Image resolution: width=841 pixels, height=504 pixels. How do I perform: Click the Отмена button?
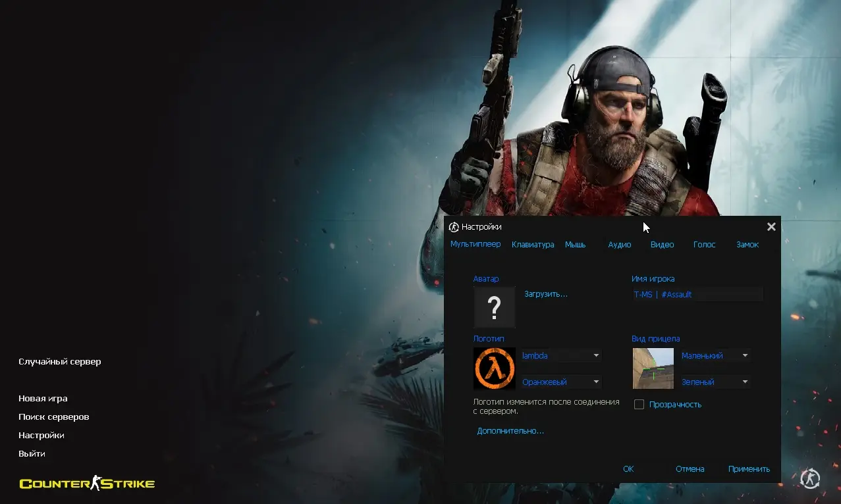(690, 469)
